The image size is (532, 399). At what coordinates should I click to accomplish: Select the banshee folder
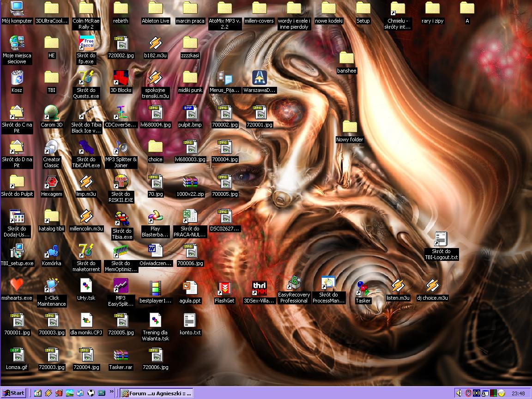[x=346, y=59]
